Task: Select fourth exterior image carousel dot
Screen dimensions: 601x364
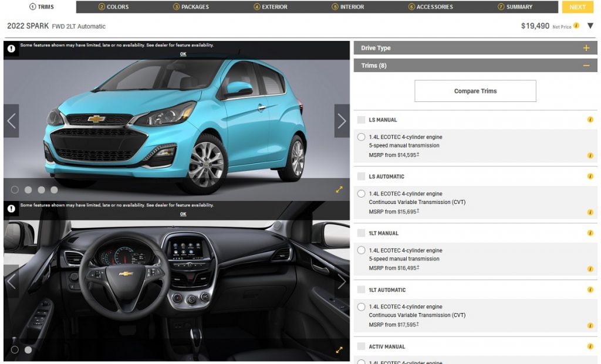Action: click(54, 189)
